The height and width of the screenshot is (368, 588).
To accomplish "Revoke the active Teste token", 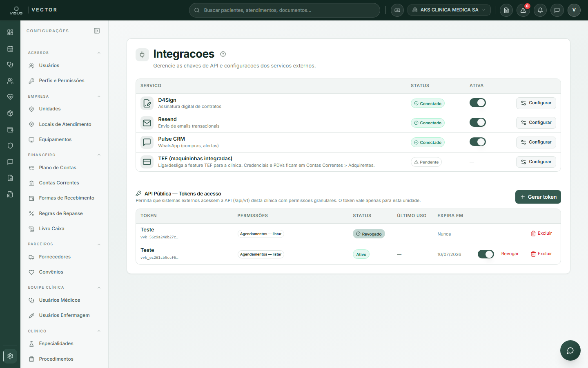I will 510,254.
